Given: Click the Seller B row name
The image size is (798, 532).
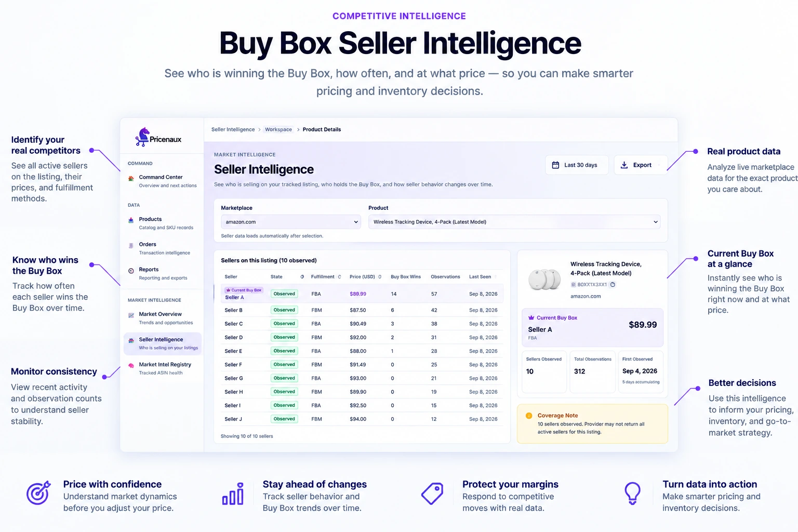Looking at the screenshot, I should 233,310.
